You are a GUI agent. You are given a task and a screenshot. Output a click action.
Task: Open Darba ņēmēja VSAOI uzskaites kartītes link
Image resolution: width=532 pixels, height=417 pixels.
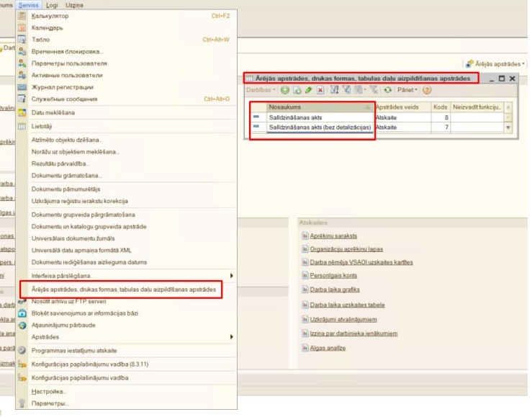coord(361,262)
